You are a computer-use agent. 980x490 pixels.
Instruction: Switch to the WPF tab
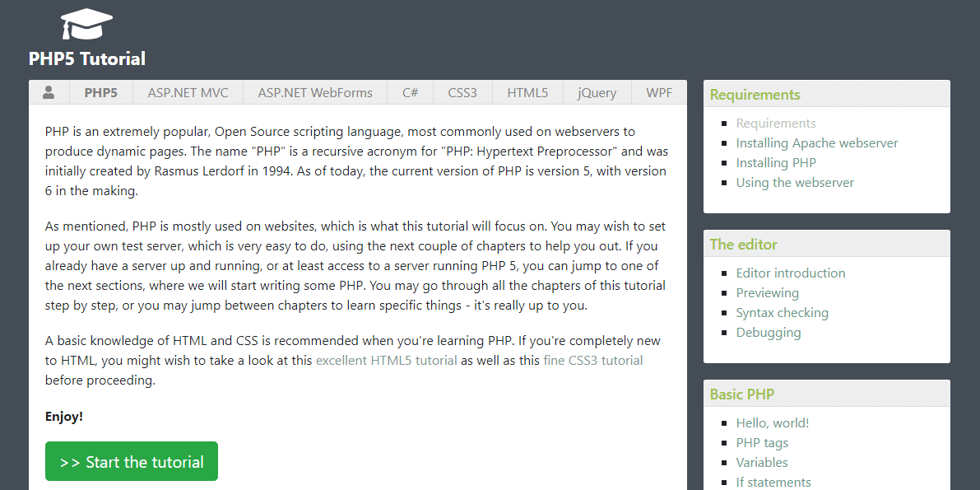coord(659,92)
